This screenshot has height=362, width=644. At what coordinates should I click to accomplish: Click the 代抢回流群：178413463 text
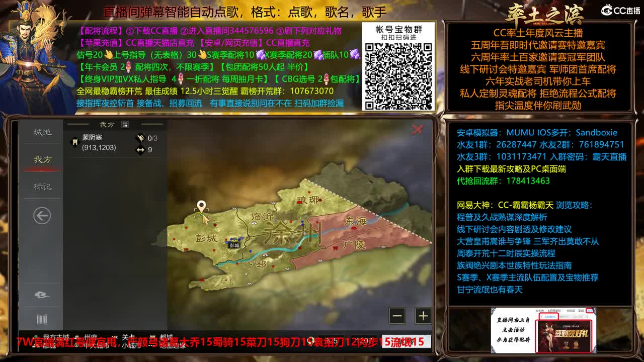(503, 181)
